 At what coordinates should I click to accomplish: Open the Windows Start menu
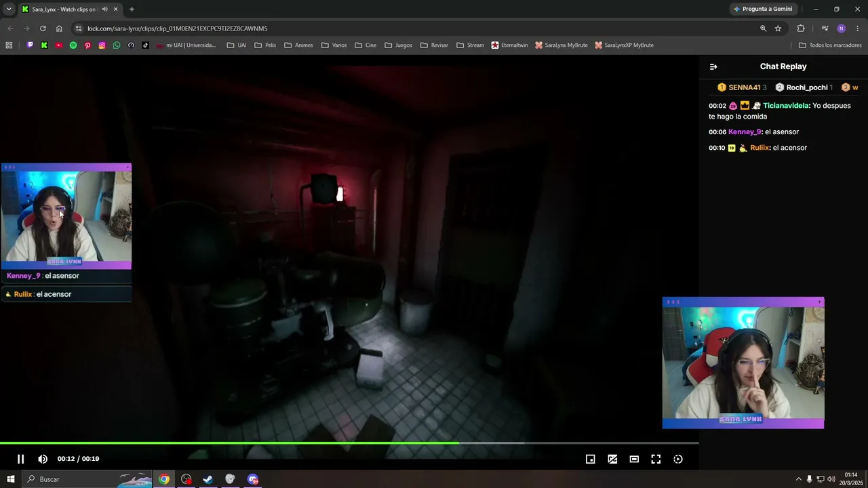10,479
